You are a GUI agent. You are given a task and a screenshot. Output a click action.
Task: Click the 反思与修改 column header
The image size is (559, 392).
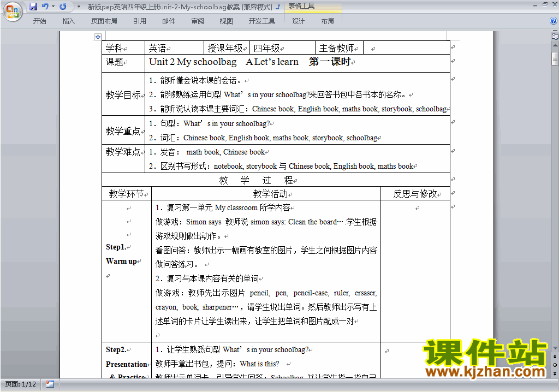(x=415, y=194)
